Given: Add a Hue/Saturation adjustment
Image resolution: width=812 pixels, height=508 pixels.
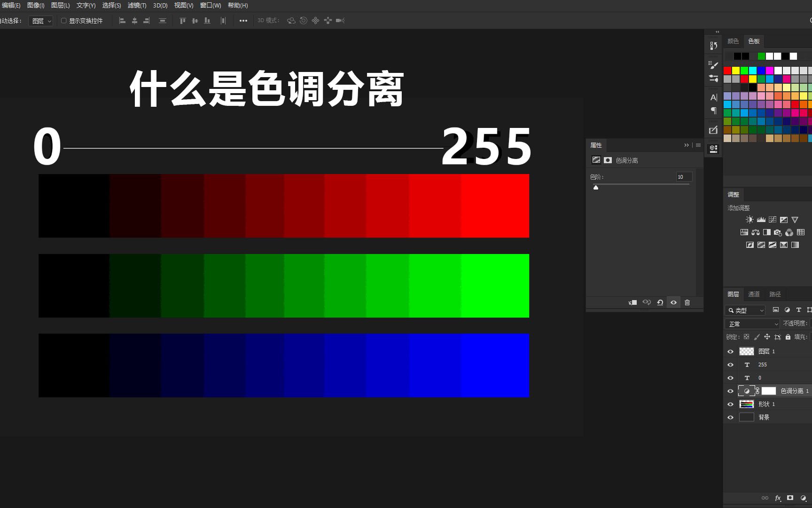Looking at the screenshot, I should 744,232.
